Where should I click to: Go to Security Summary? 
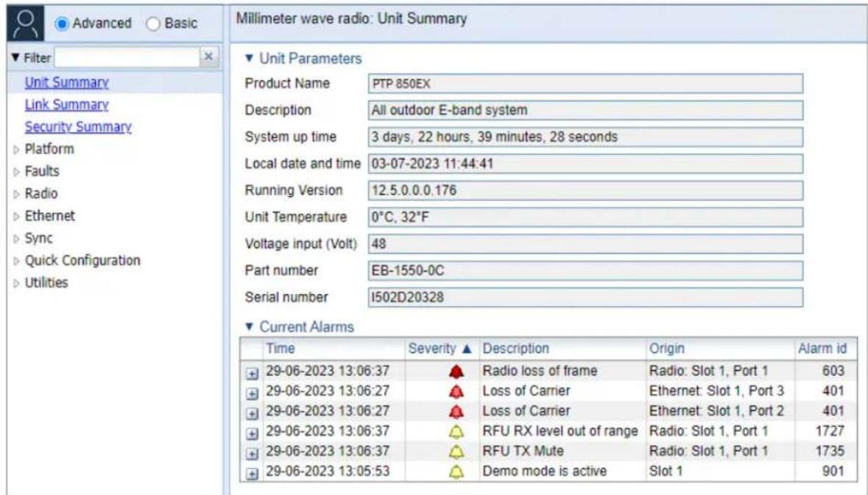(x=78, y=127)
